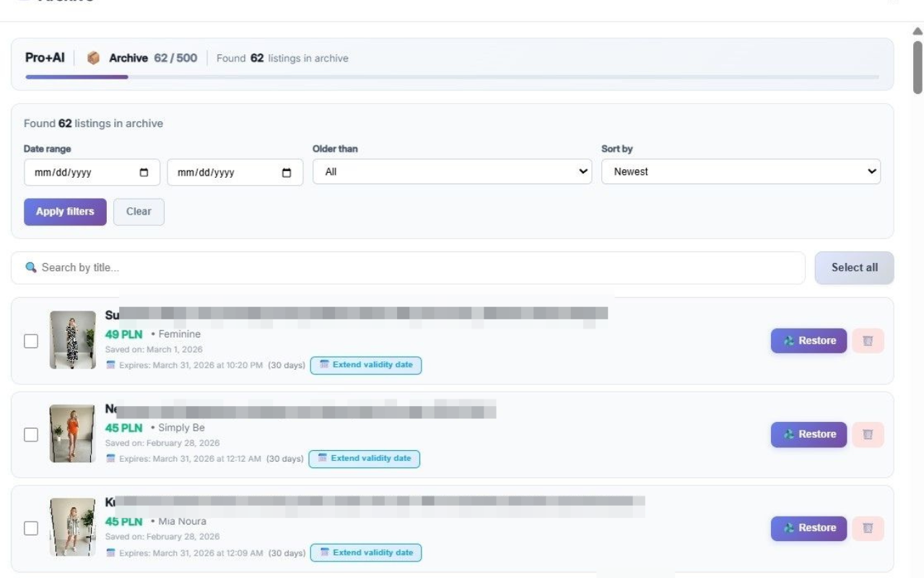Image resolution: width=924 pixels, height=578 pixels.
Task: Delete the 49 PLN Feminine listing
Action: pyautogui.click(x=868, y=341)
